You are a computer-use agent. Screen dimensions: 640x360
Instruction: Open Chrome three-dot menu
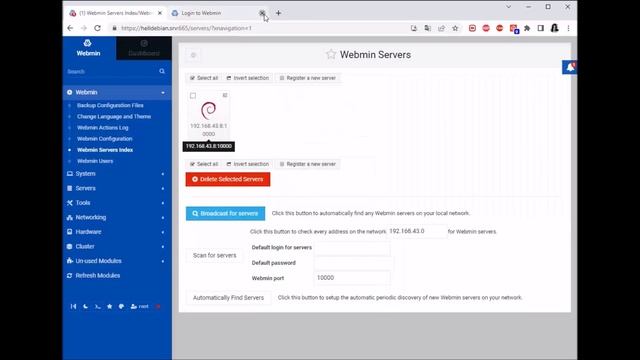click(x=568, y=28)
